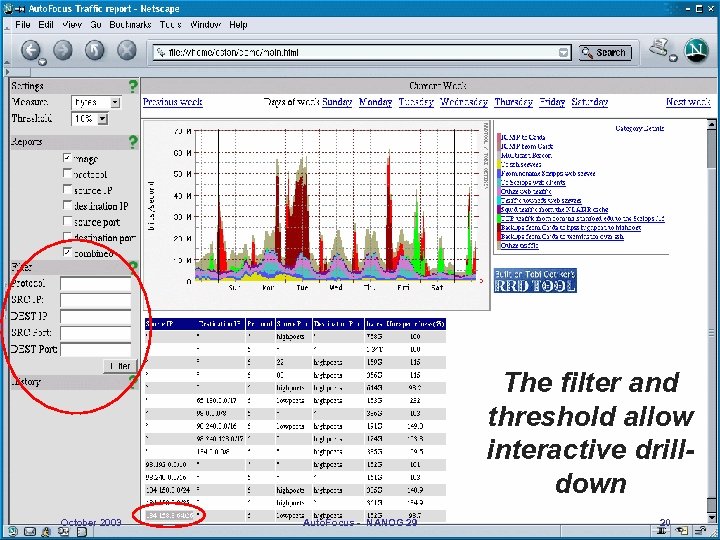Image resolution: width=720 pixels, height=540 pixels.
Task: Select the Tuesday link
Action: click(x=416, y=102)
